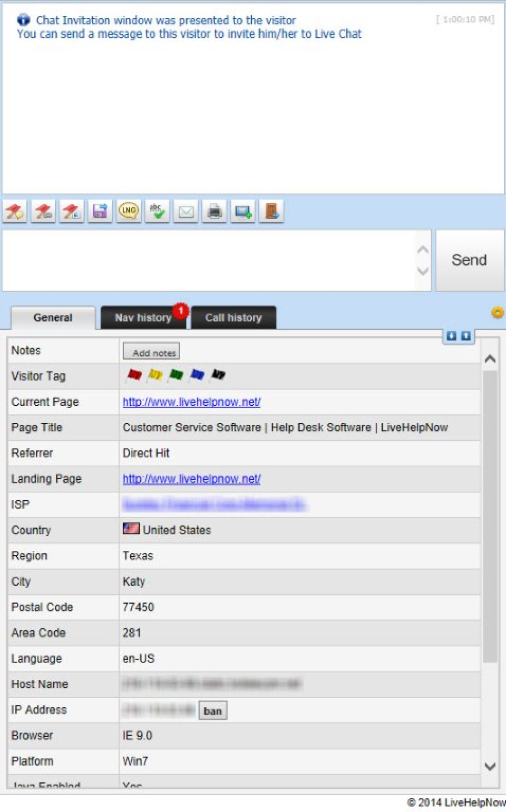Viewport: 506px width, 812px height.
Task: Run the abc spell check
Action: pyautogui.click(x=157, y=212)
